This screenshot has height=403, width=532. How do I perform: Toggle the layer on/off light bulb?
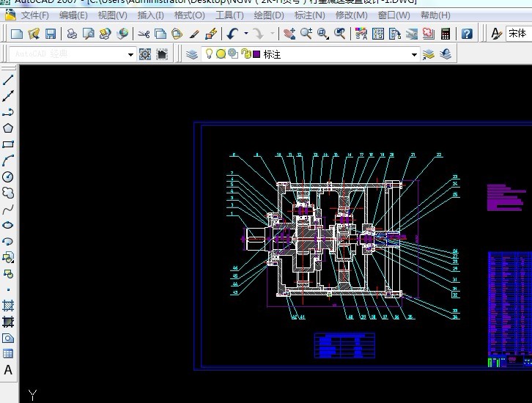tap(209, 54)
